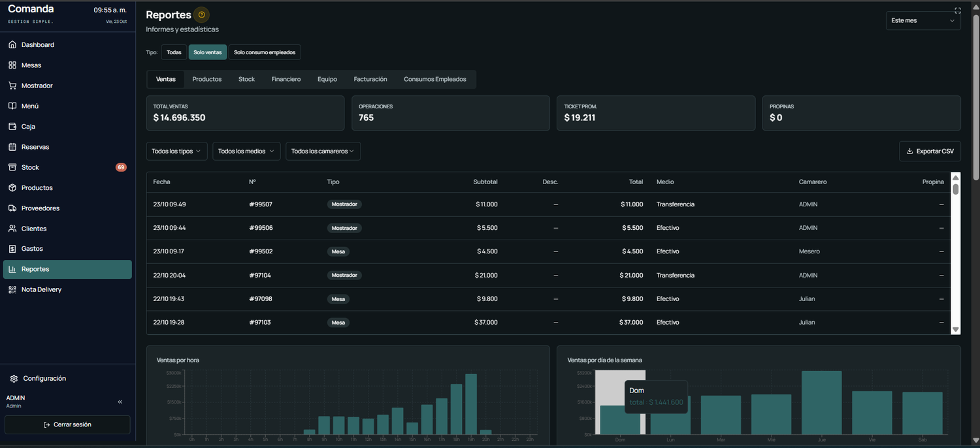
Task: Click the download icon in Exportar CSV
Action: click(x=909, y=151)
